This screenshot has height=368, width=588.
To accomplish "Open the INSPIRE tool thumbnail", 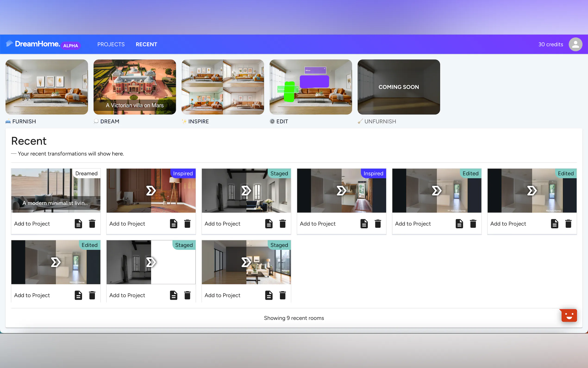I will click(x=223, y=87).
